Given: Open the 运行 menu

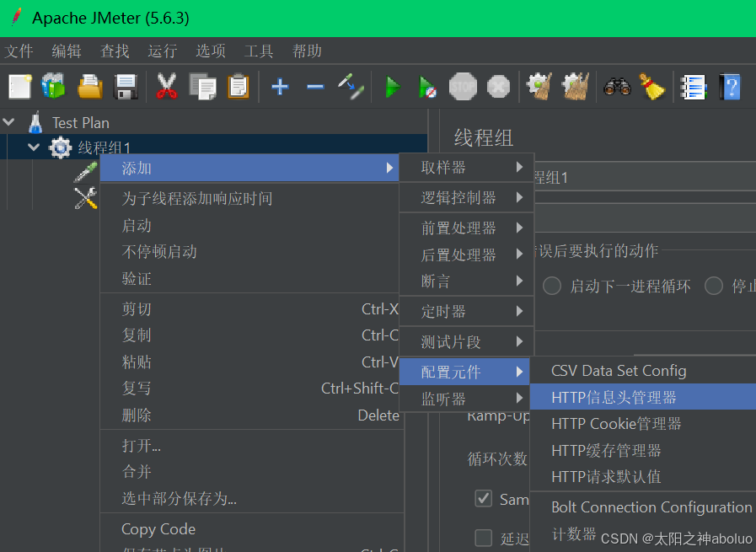Looking at the screenshot, I should tap(163, 51).
